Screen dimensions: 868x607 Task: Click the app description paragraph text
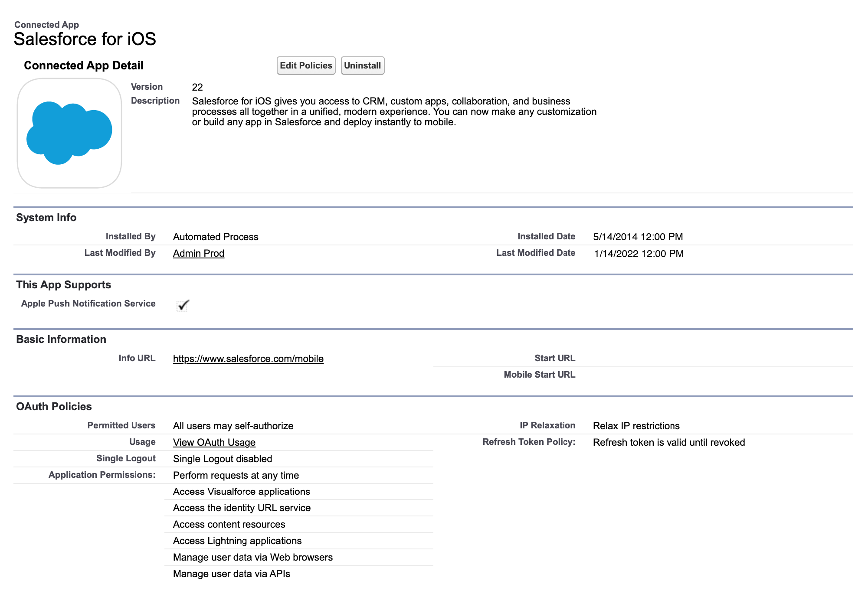394,111
